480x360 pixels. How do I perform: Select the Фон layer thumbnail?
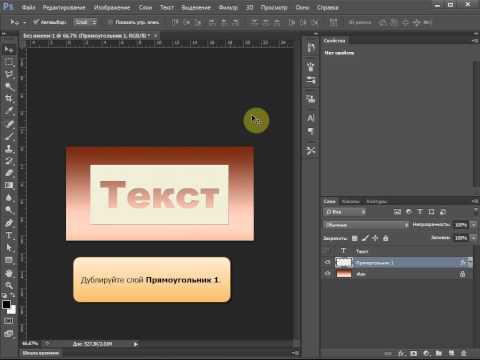coord(344,274)
